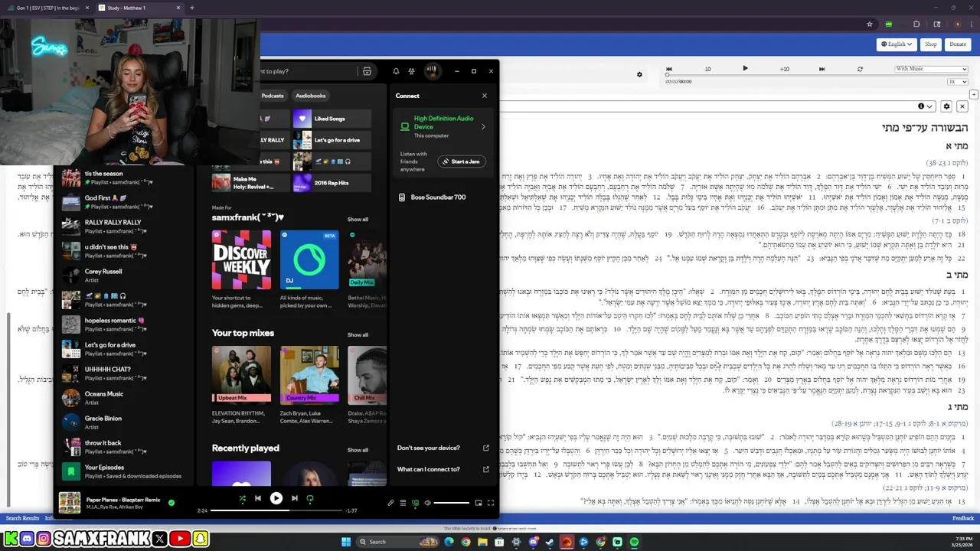Click the reload icon in Bible audio player

[x=860, y=69]
